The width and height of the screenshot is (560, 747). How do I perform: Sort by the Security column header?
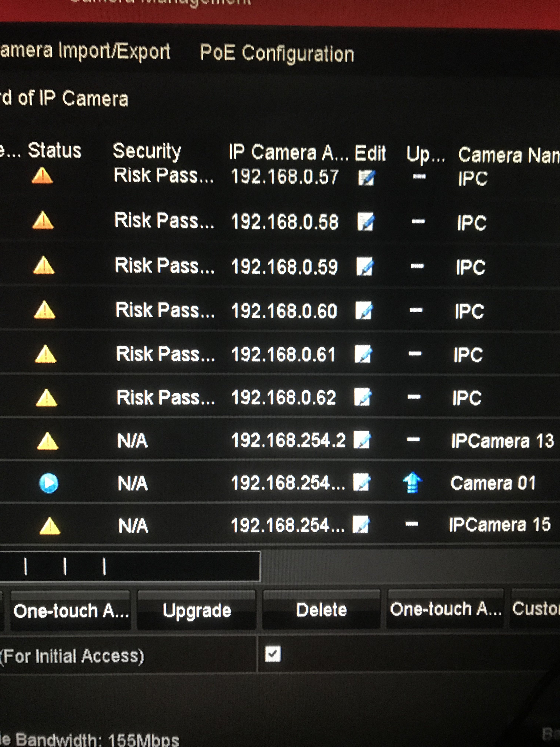(x=147, y=151)
